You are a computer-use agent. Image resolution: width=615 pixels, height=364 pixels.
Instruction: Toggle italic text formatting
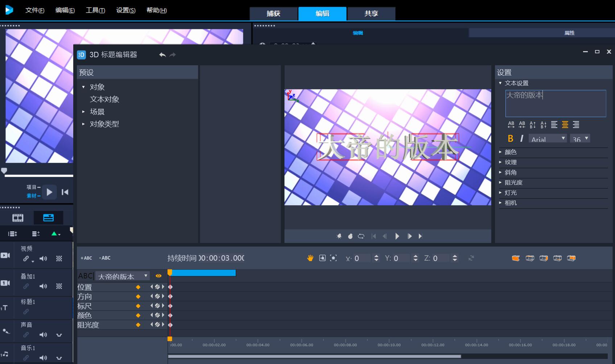pos(521,138)
